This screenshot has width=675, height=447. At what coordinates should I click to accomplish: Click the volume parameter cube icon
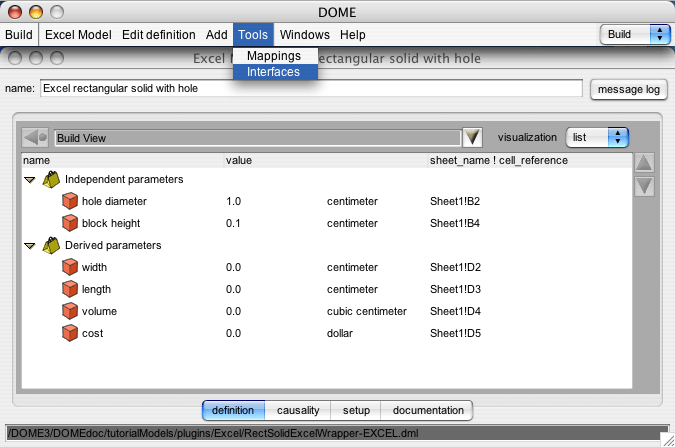tap(70, 310)
